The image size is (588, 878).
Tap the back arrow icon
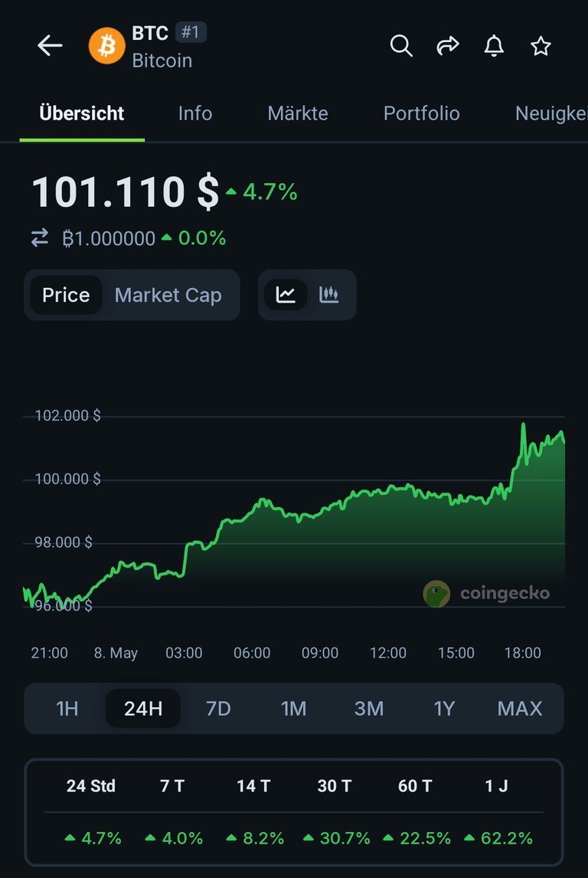pos(50,45)
